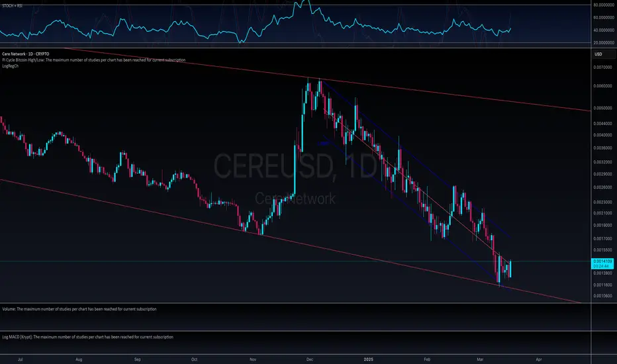Click the 0.0070000 price axis label
Screen dimensions: 617x364
[602, 68]
